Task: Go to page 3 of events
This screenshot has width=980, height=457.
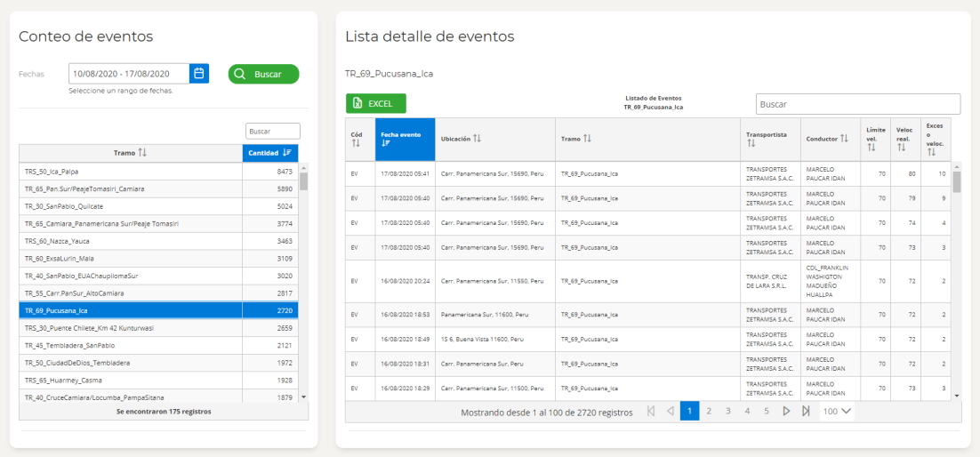Action: (x=728, y=412)
